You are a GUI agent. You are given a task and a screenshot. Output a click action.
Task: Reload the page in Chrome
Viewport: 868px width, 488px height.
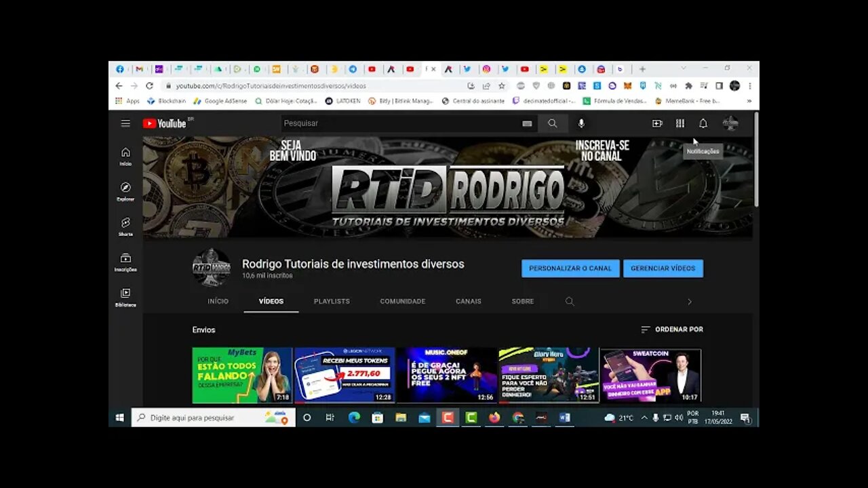click(149, 86)
